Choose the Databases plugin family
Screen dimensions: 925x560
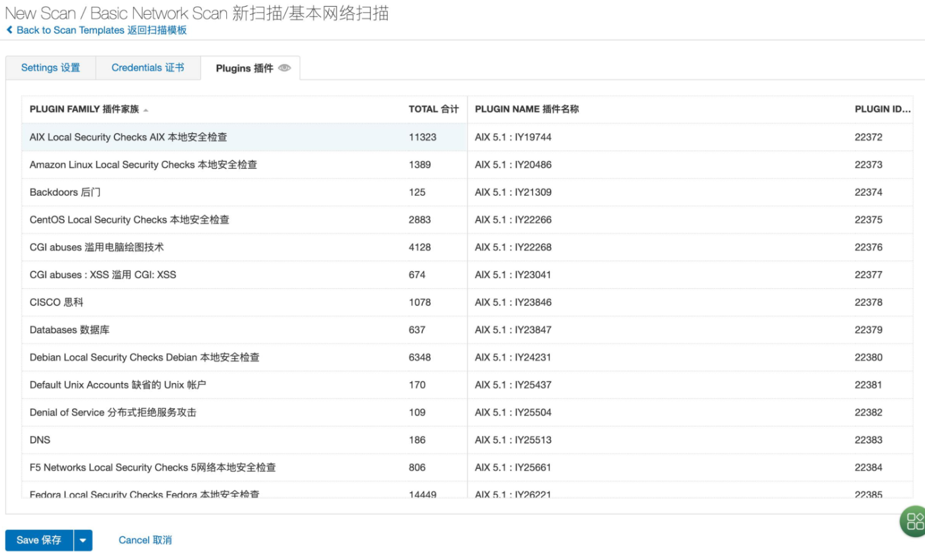[x=69, y=330]
